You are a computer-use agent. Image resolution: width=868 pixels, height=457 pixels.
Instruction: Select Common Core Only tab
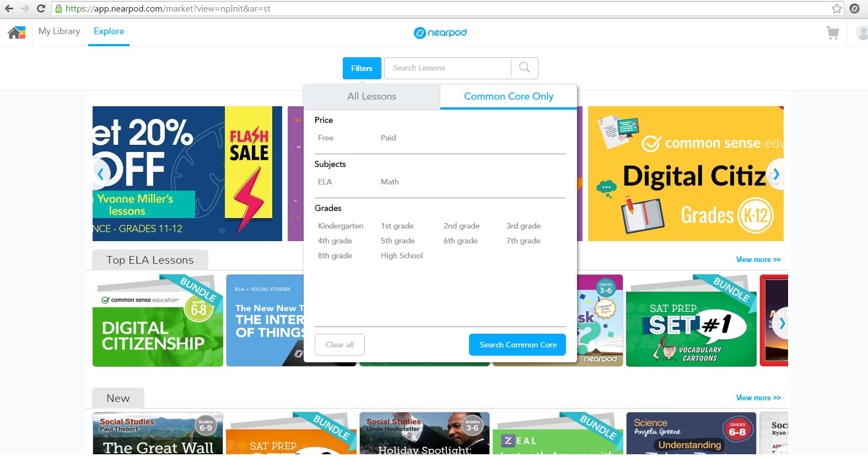click(509, 96)
